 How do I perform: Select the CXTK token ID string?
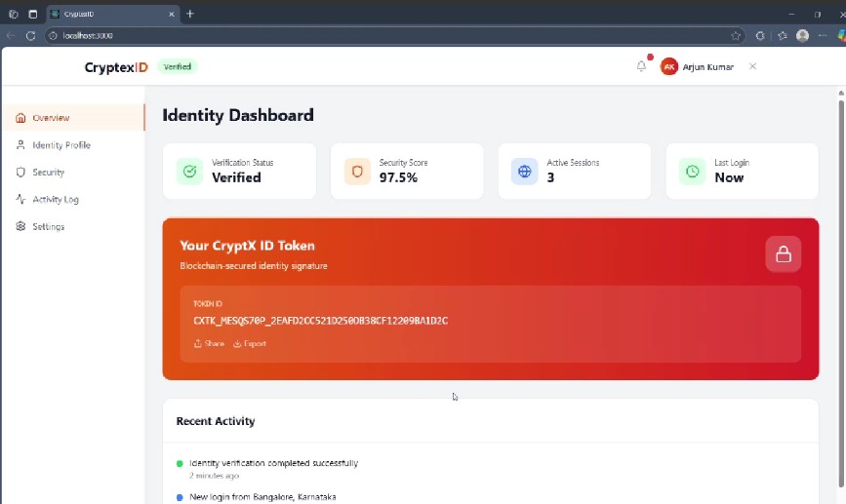[320, 321]
